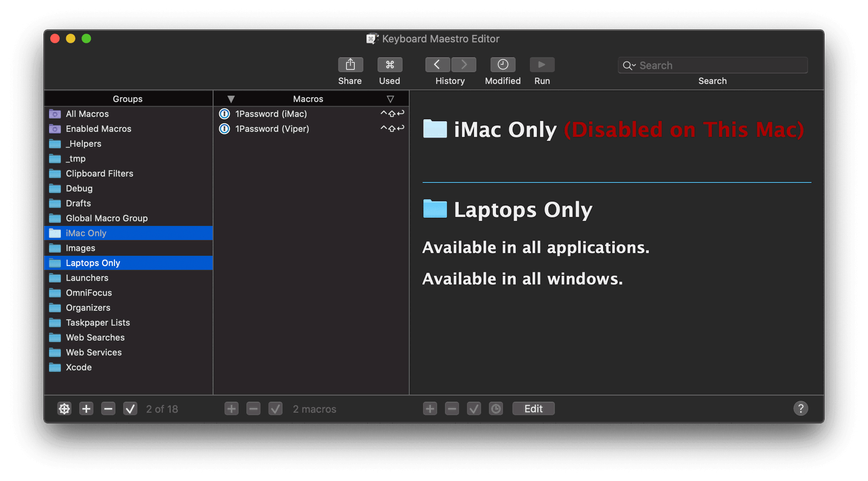Image resolution: width=868 pixels, height=481 pixels.
Task: Click the Share toolbar icon
Action: coord(350,65)
